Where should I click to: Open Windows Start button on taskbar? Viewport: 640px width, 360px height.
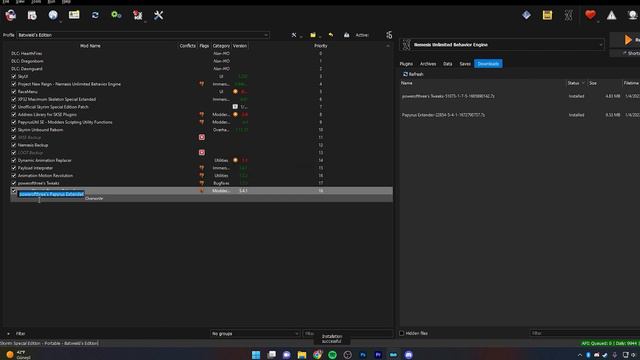256,355
